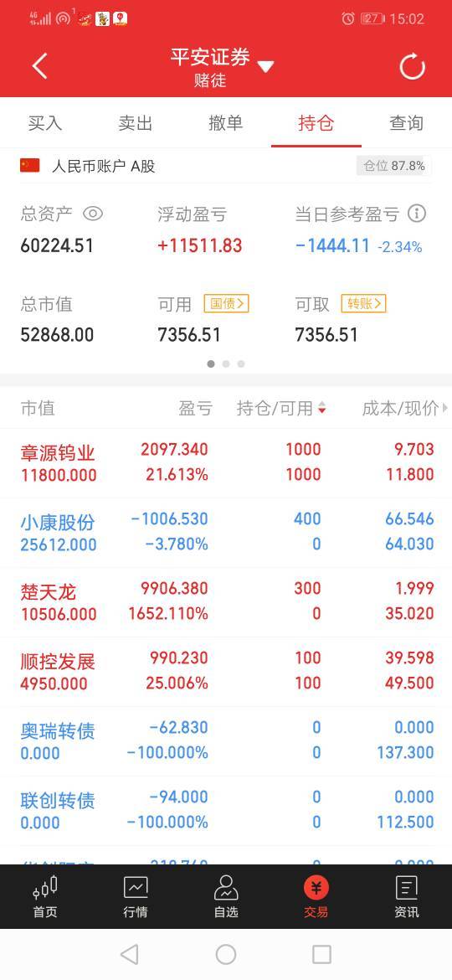Open the 转账 transfer button
The height and width of the screenshot is (980, 452).
(363, 304)
